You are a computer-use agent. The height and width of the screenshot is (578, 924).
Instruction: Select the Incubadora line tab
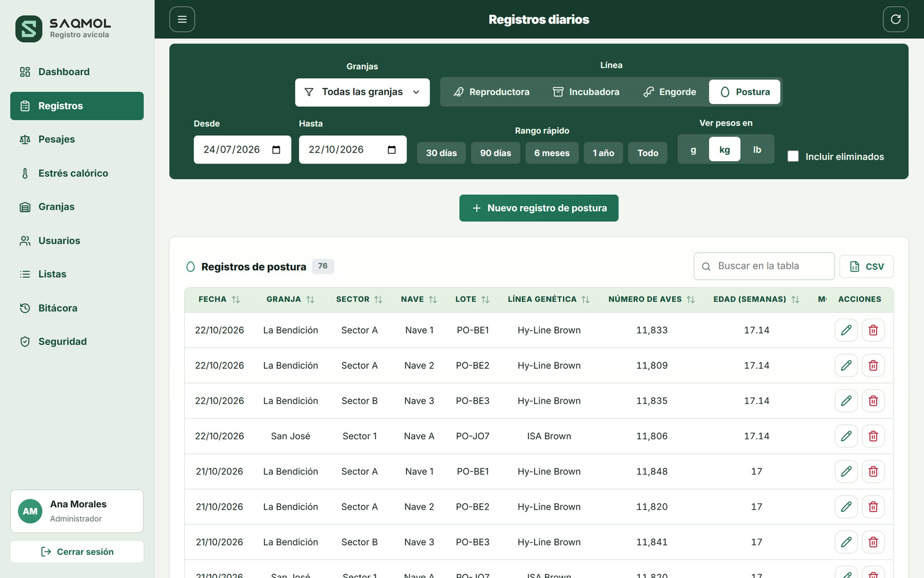pyautogui.click(x=586, y=92)
